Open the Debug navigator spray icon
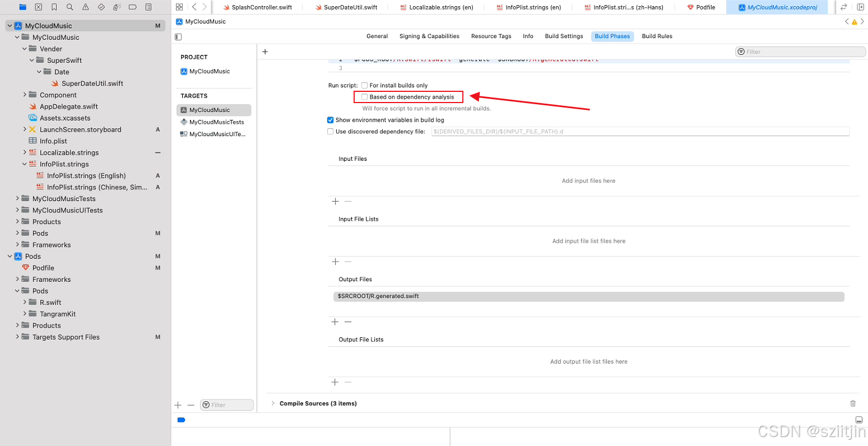 pos(117,7)
